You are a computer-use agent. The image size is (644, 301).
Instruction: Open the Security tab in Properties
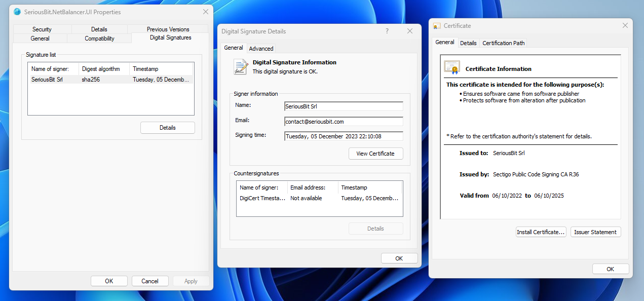(42, 29)
